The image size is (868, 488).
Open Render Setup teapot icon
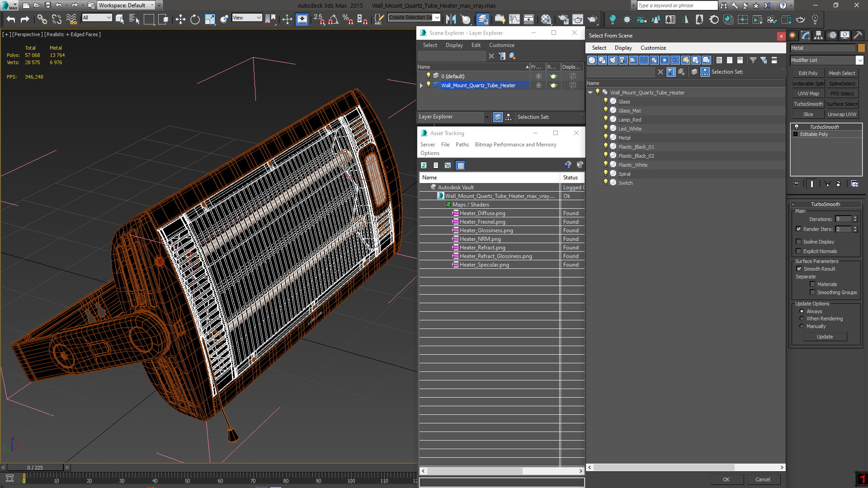(x=563, y=19)
